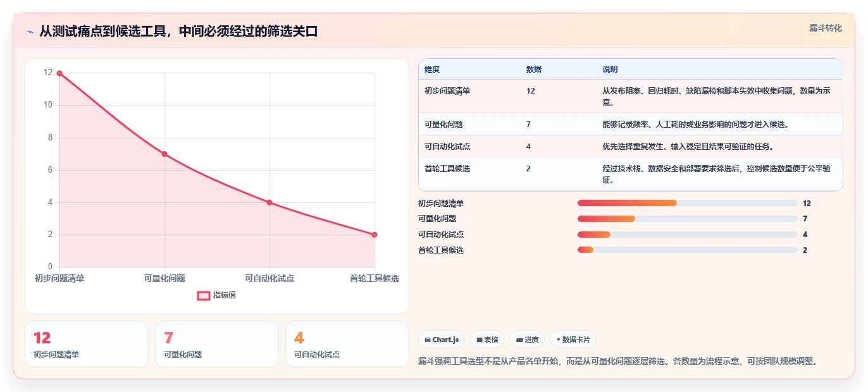The image size is (868, 392).
Task: Click the 首轮工具候选 progress bar
Action: [687, 250]
